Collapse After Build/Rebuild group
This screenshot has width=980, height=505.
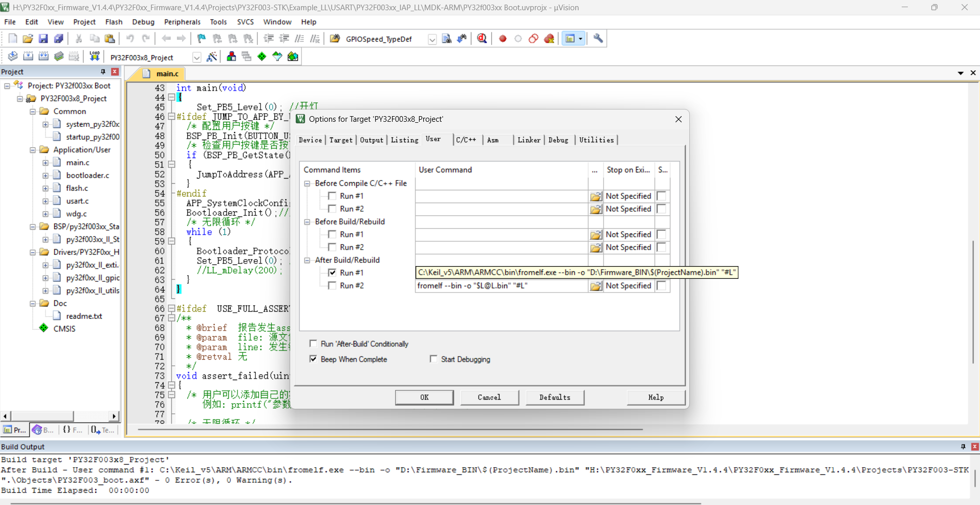coord(307,260)
